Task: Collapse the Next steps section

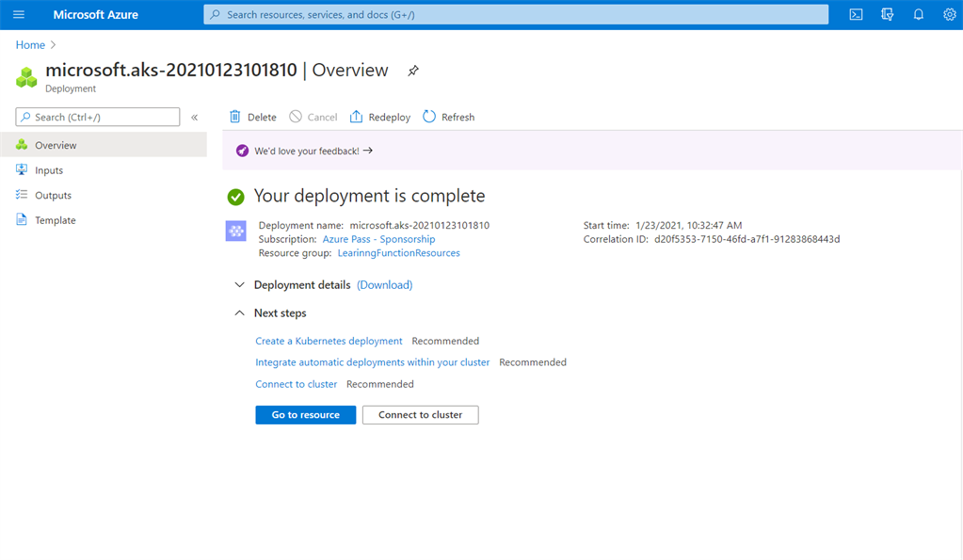Action: tap(239, 313)
